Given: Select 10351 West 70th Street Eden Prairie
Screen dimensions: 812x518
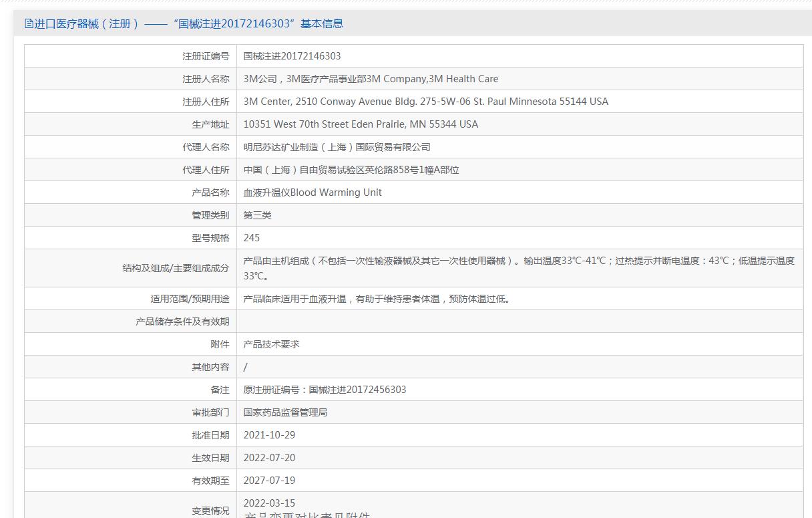Looking at the screenshot, I should (361, 124).
